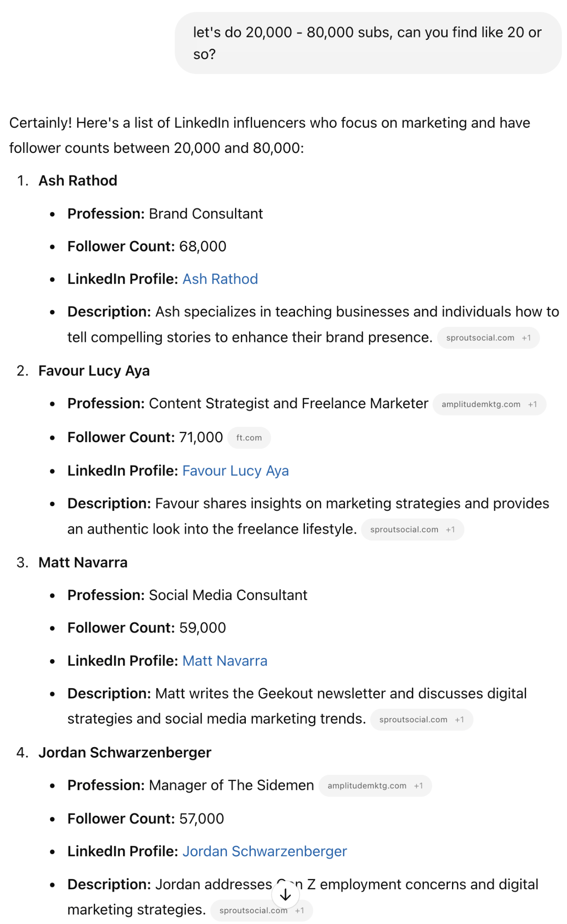
Task: Open Jordan Schwarzenberger's LinkedIn profile link
Action: pos(264,851)
